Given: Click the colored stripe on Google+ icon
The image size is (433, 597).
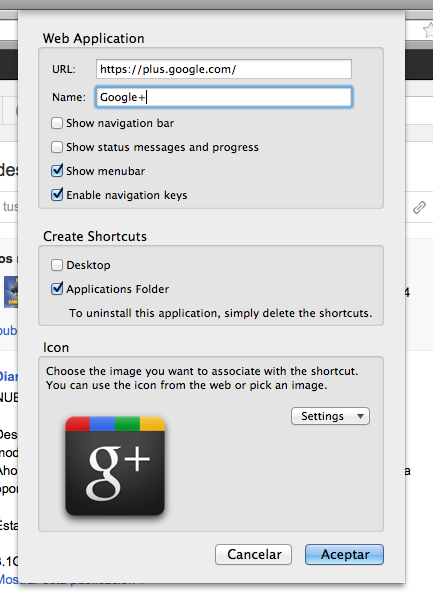Looking at the screenshot, I should click(115, 423).
